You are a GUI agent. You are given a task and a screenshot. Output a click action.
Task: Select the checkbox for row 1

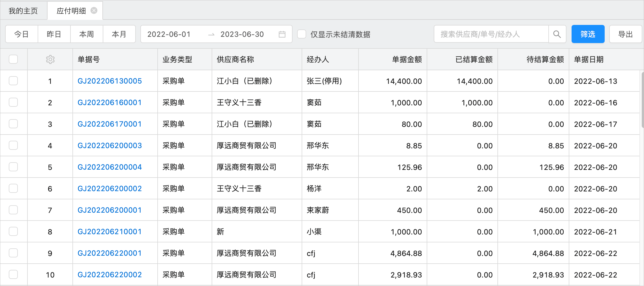[x=13, y=81]
